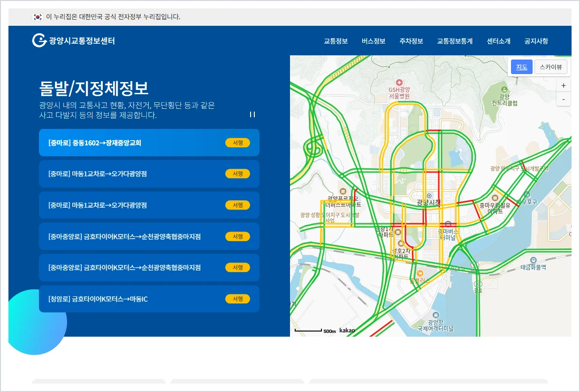The height and width of the screenshot is (392, 580).
Task: Open 센터소개 menu
Action: click(x=498, y=41)
